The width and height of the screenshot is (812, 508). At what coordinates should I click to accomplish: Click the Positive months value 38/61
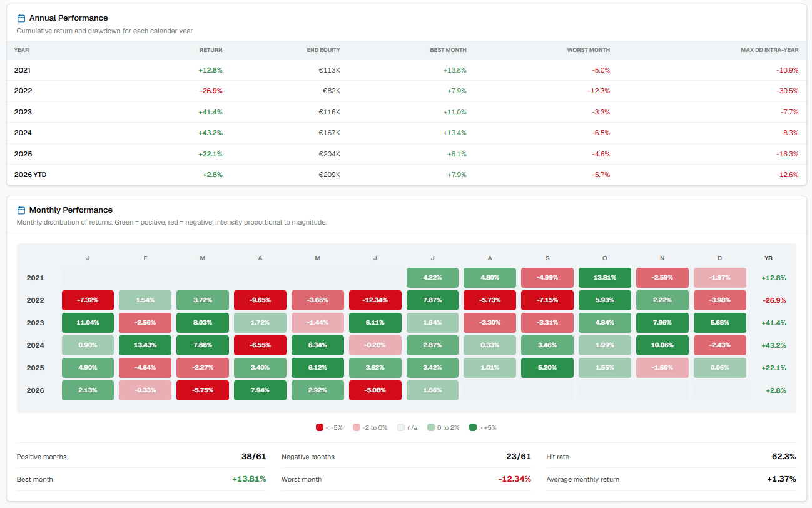pos(254,457)
